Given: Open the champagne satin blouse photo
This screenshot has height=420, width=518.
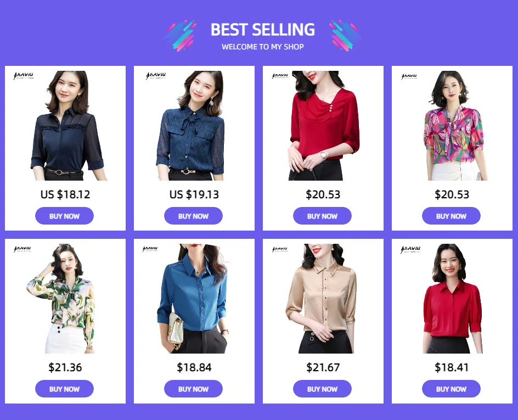Looking at the screenshot, I should point(321,299).
